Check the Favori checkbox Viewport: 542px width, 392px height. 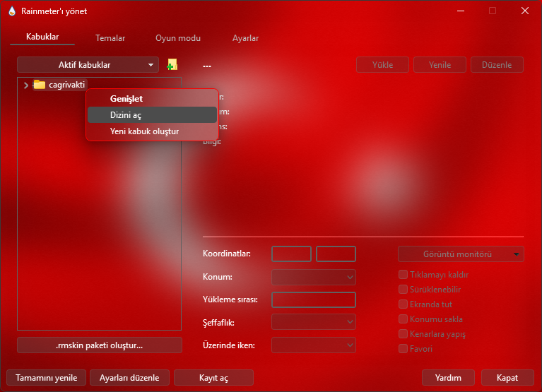pyautogui.click(x=403, y=349)
